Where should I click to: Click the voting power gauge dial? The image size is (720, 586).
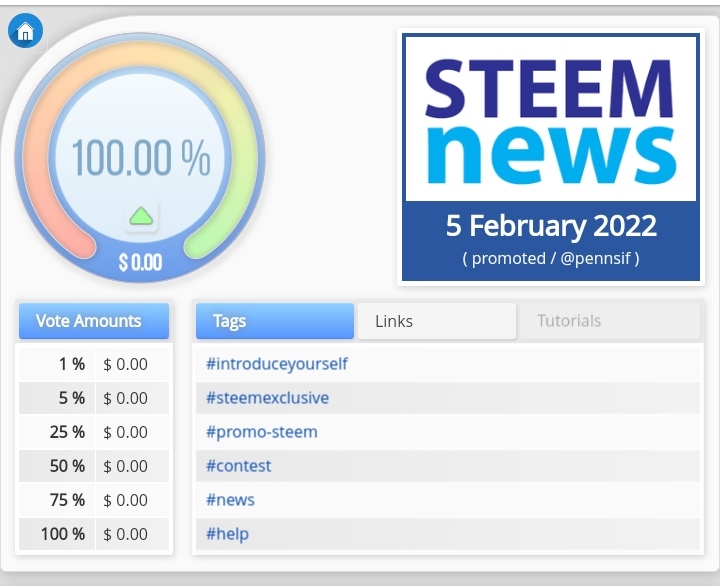[x=140, y=158]
